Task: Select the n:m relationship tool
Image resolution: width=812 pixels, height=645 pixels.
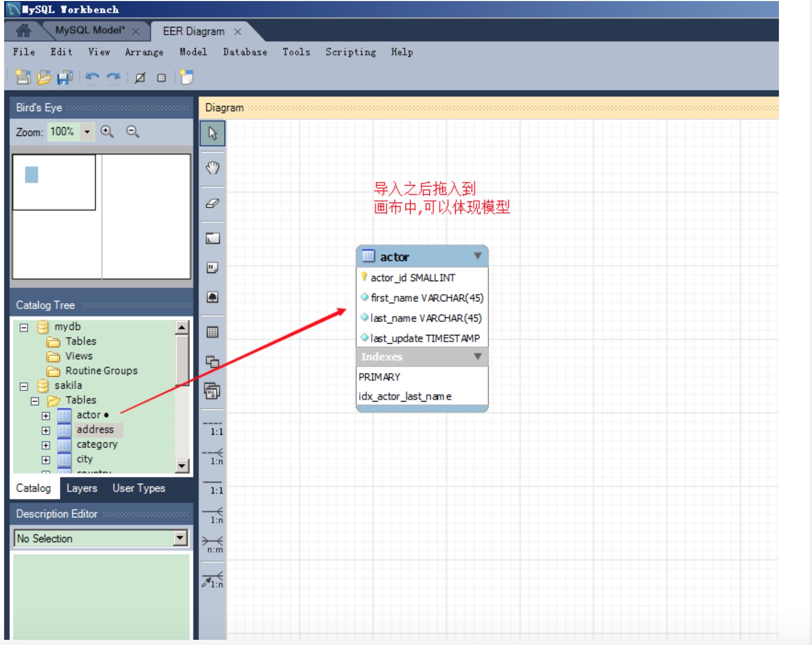Action: pos(213,545)
